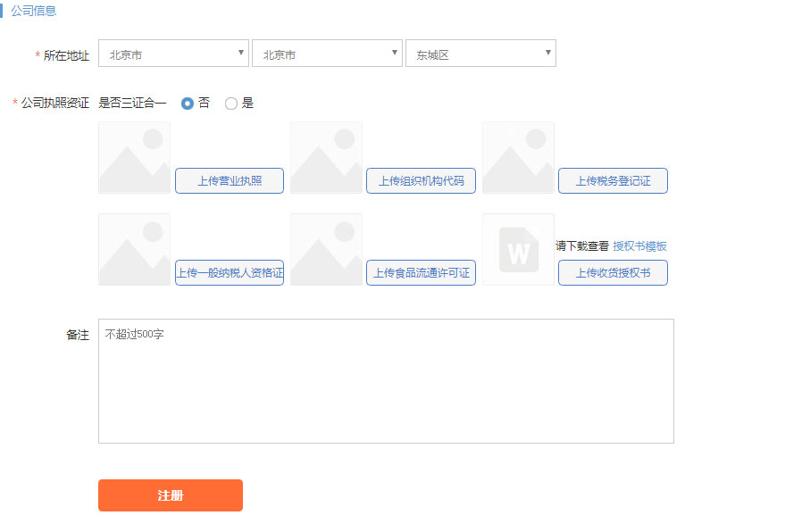810x532 pixels.
Task: Click the image placeholder left of 上传食品流通许可证
Action: (326, 250)
